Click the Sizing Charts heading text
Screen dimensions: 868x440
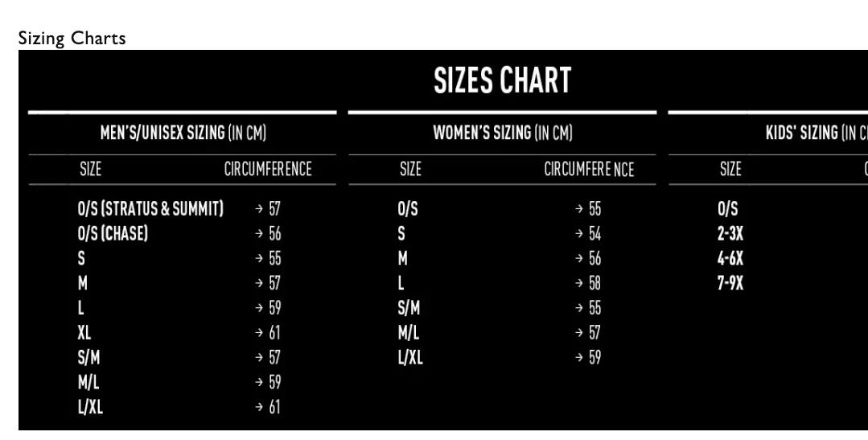click(x=71, y=39)
